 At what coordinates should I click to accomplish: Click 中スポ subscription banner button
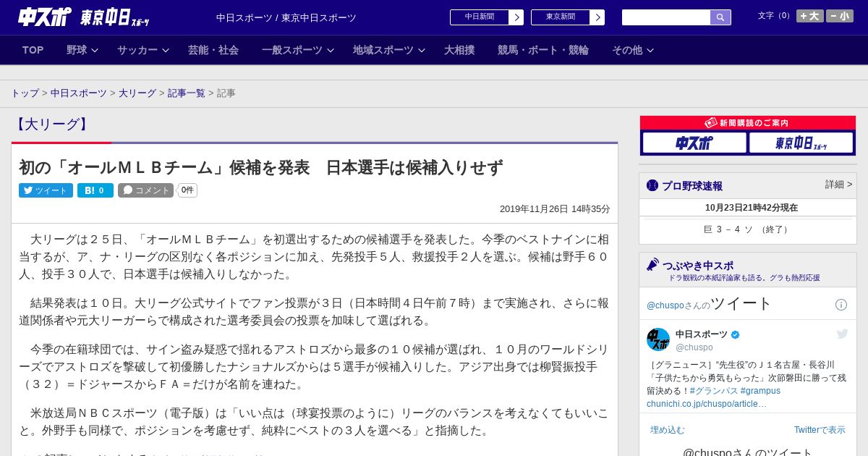coord(694,143)
